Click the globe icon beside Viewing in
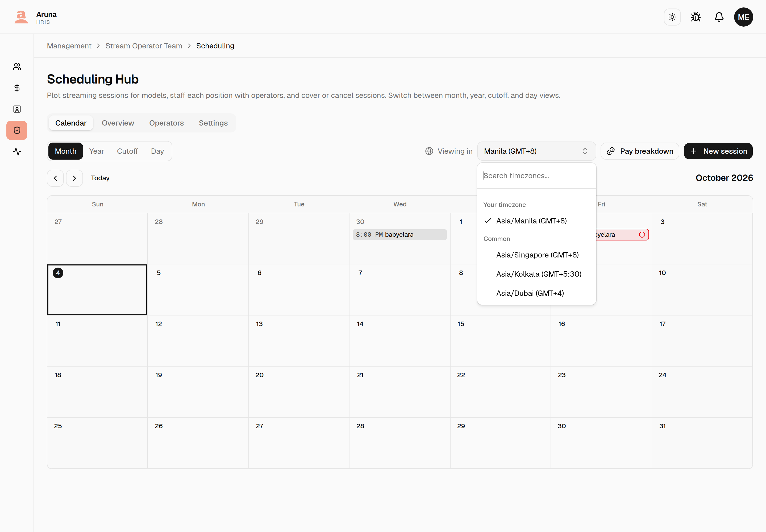The width and height of the screenshot is (766, 532). pyautogui.click(x=429, y=151)
